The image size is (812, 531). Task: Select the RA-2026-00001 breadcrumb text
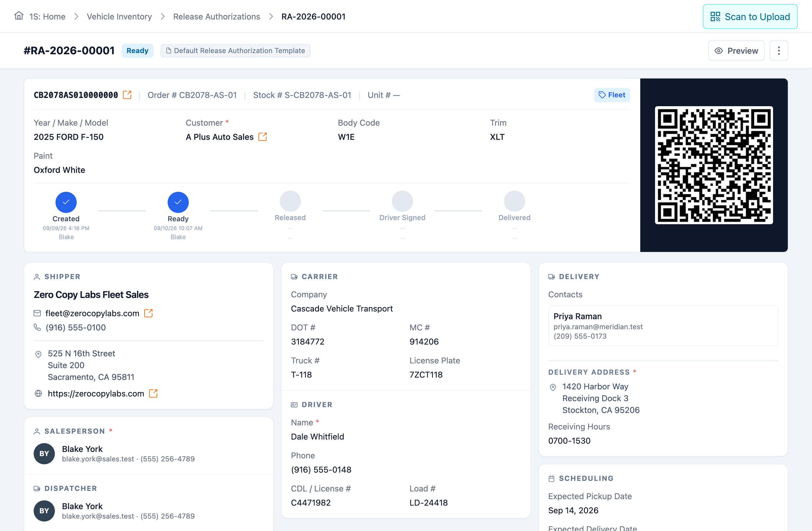point(313,16)
